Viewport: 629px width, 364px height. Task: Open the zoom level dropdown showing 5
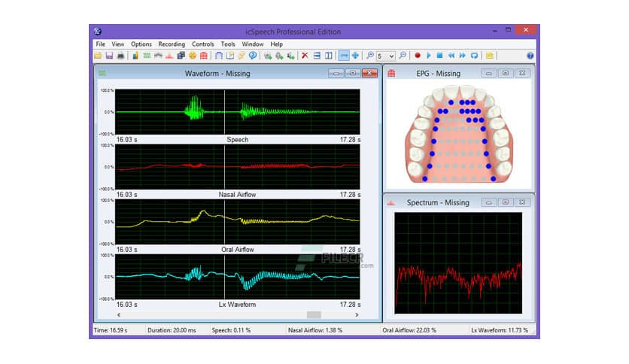tap(385, 56)
